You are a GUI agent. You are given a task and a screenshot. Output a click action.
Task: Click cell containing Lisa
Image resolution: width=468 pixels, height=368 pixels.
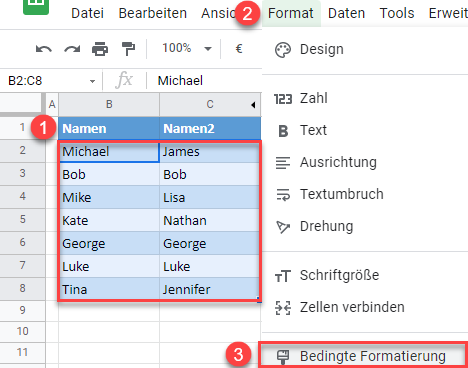(x=209, y=197)
